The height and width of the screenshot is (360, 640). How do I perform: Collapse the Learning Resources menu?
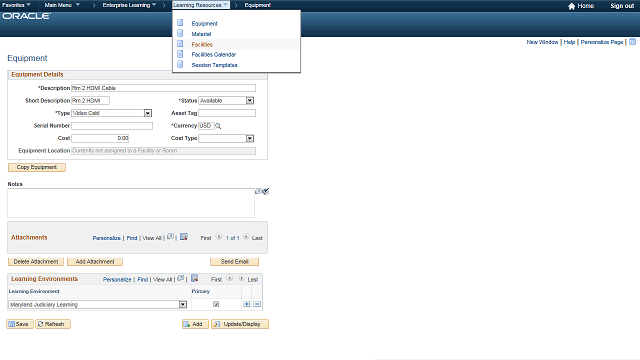click(x=200, y=5)
